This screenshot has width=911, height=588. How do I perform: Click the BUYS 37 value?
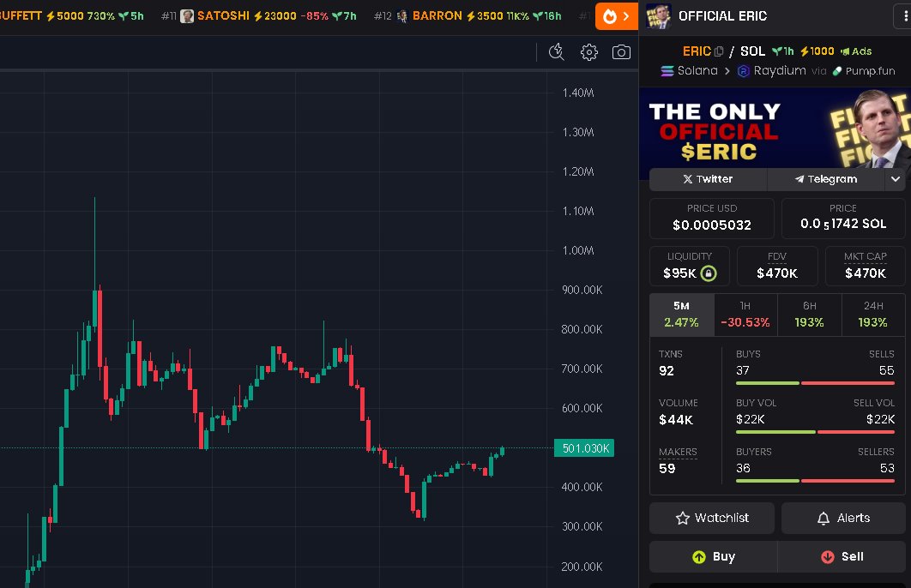tap(743, 370)
